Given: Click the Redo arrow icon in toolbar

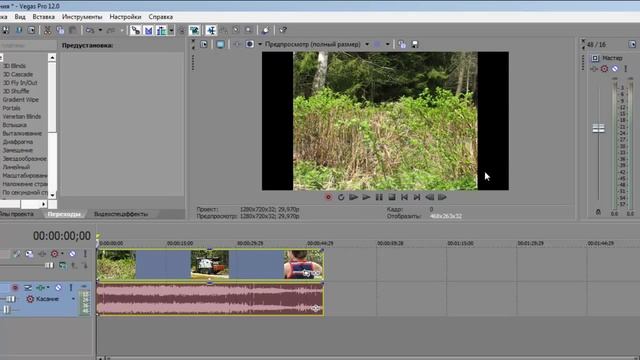Looking at the screenshot, I should click(111, 30).
